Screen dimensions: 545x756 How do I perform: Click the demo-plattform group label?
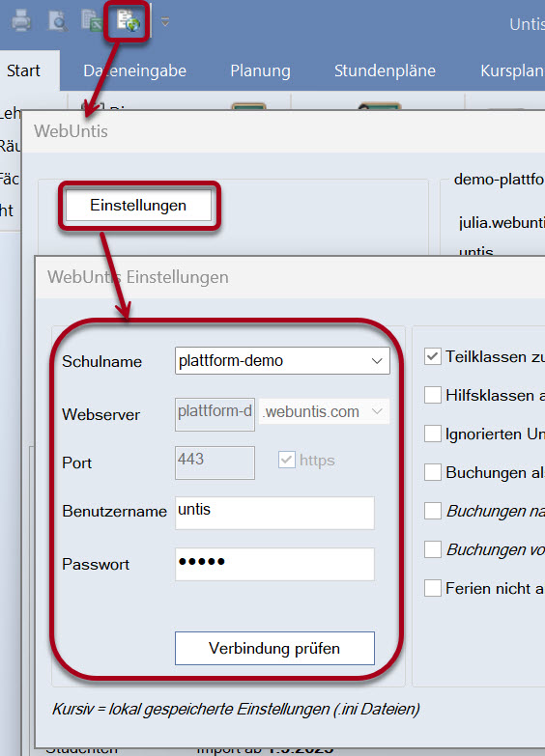pyautogui.click(x=500, y=180)
